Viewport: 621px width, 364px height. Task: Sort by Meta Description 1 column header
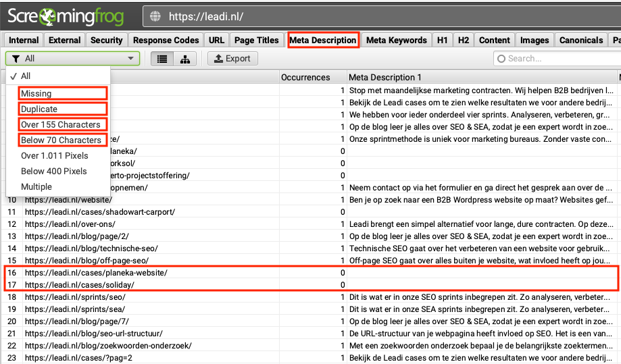click(x=482, y=77)
